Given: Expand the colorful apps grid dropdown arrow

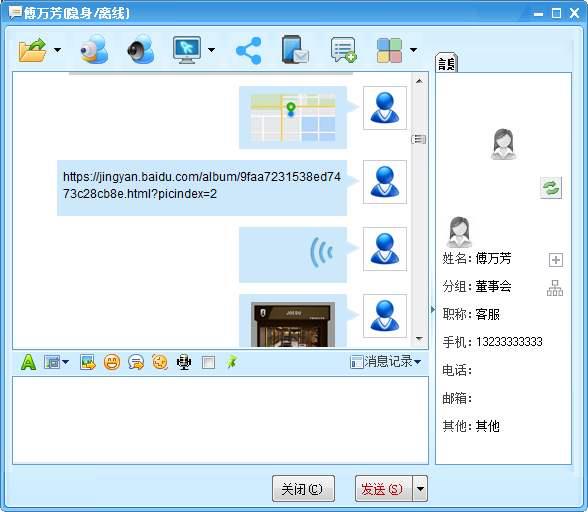Looking at the screenshot, I should click(x=413, y=50).
